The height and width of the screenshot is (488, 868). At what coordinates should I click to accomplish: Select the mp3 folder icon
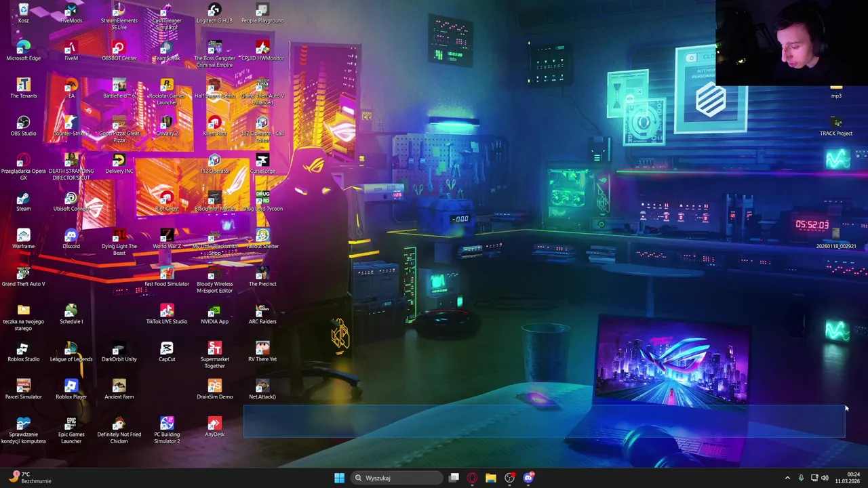(836, 90)
